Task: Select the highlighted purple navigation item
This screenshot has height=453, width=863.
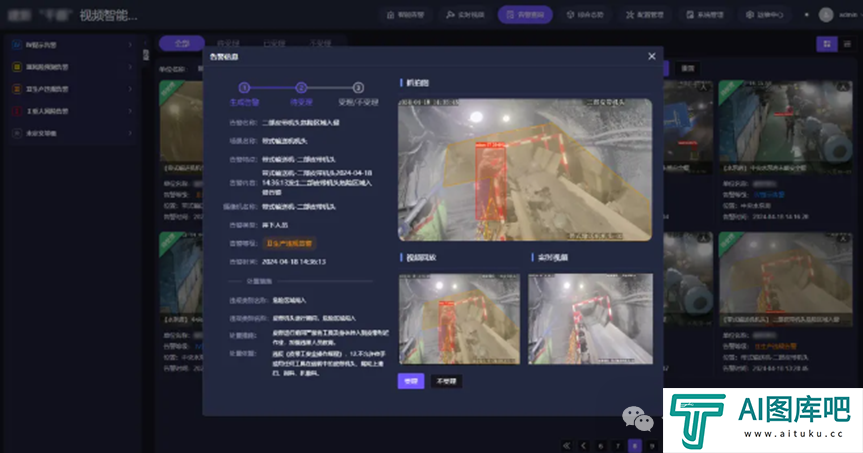Action: 525,15
